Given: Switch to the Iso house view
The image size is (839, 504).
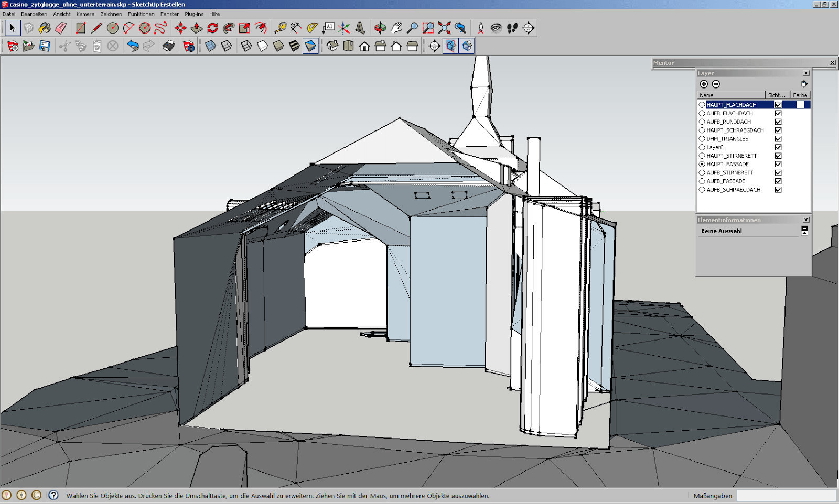Looking at the screenshot, I should click(x=332, y=46).
